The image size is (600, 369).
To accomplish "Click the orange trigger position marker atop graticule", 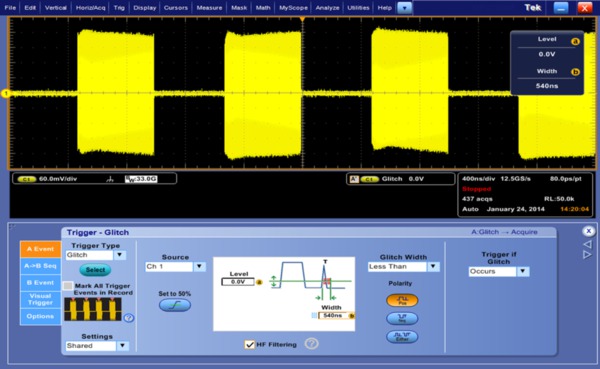I will point(302,18).
